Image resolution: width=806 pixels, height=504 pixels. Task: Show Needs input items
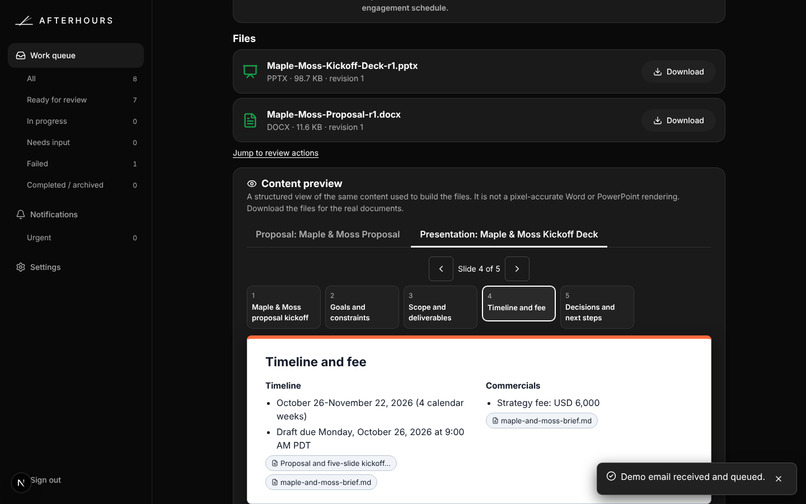(81, 142)
